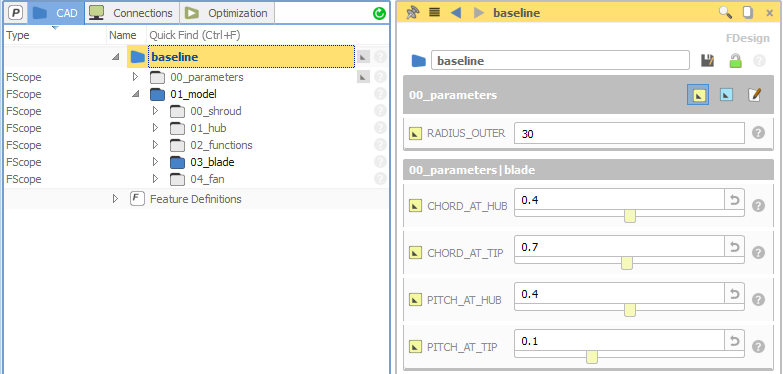This screenshot has width=783, height=374.
Task: Click the P project icon beside CAD tab
Action: click(x=16, y=13)
